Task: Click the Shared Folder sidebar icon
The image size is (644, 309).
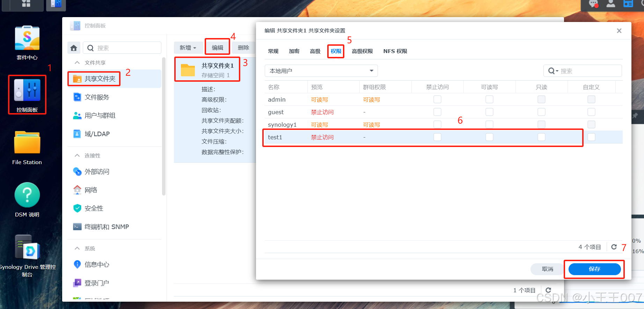Action: [77, 79]
